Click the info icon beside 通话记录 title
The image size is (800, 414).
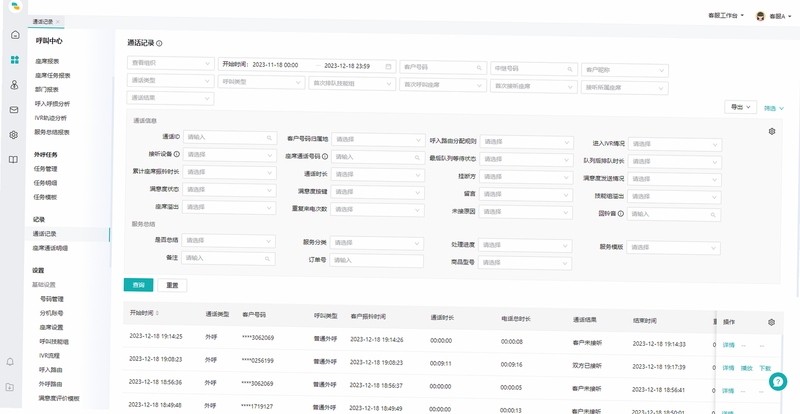tap(159, 44)
